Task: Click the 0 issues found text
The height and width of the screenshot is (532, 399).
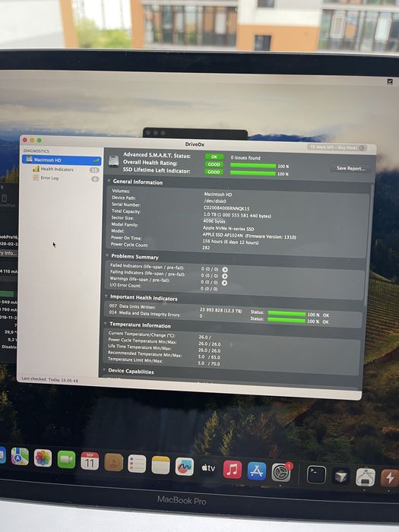Action: (245, 158)
